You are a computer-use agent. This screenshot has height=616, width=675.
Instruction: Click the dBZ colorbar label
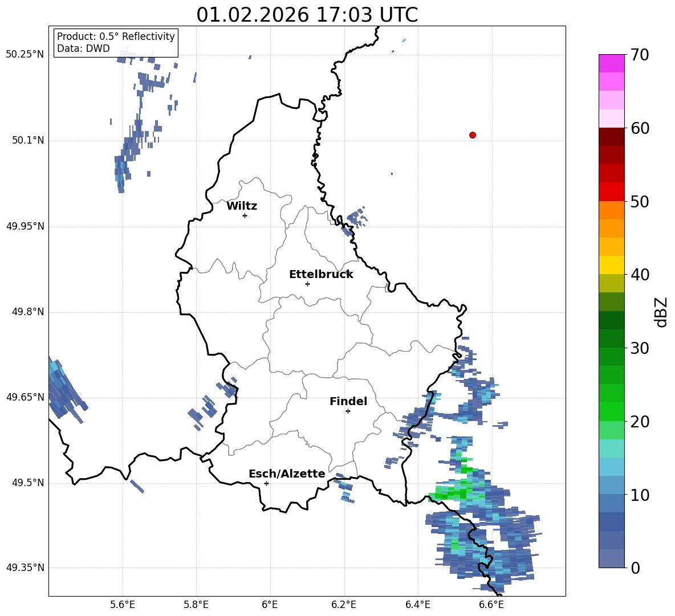(x=661, y=312)
